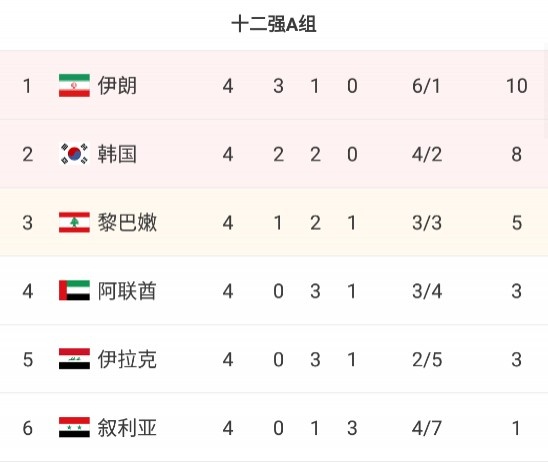The width and height of the screenshot is (548, 462).
Task: Open team 黎巴嫩 details
Action: [x=127, y=222]
